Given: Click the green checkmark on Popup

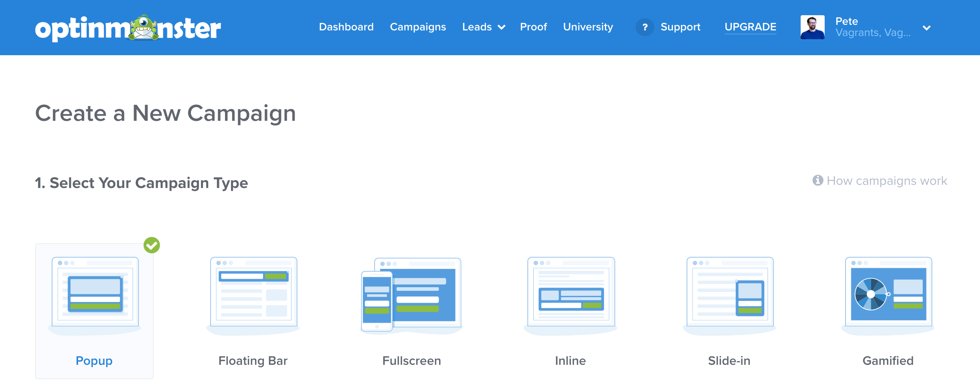Looking at the screenshot, I should (x=152, y=245).
